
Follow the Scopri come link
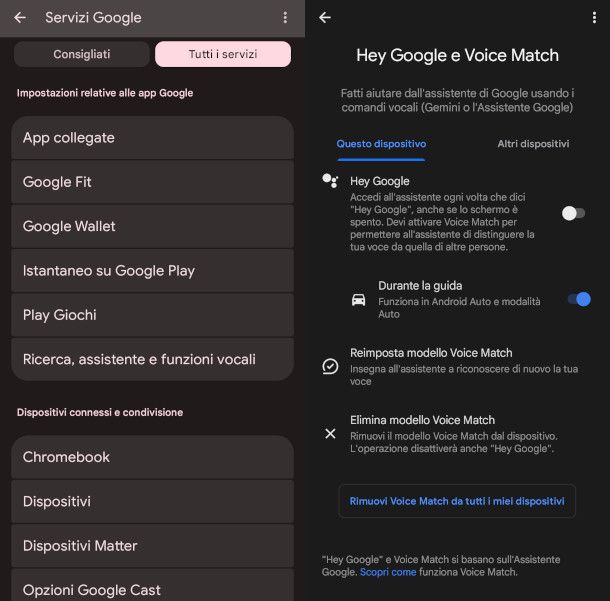click(388, 572)
